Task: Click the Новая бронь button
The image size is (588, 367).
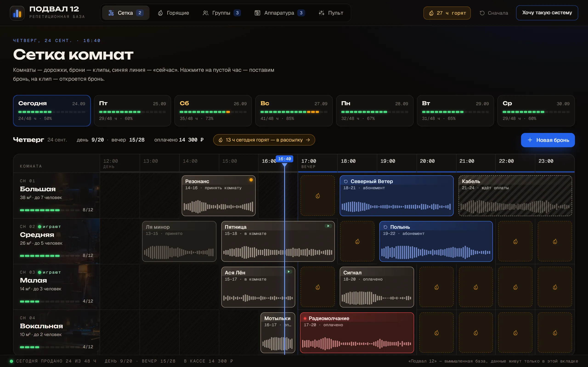Action: point(548,140)
